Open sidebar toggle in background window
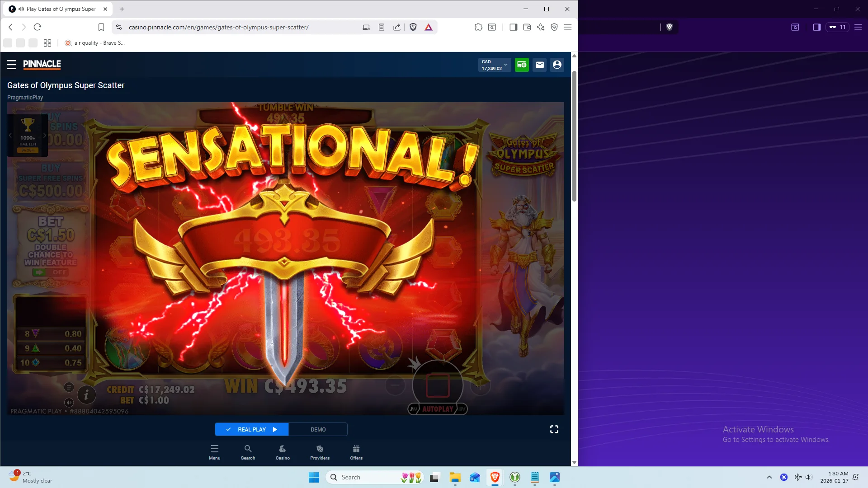868x488 pixels. 816,27
